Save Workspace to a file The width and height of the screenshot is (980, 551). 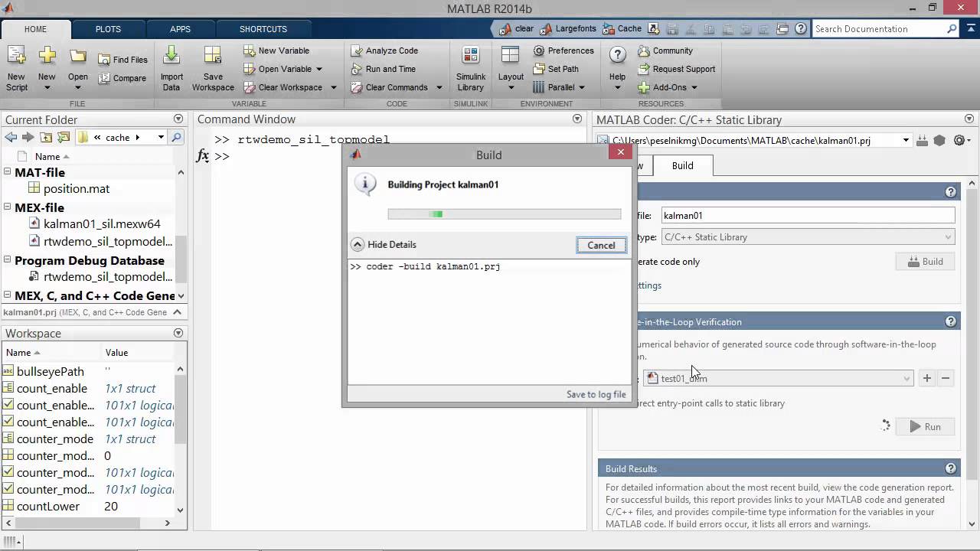coord(213,68)
